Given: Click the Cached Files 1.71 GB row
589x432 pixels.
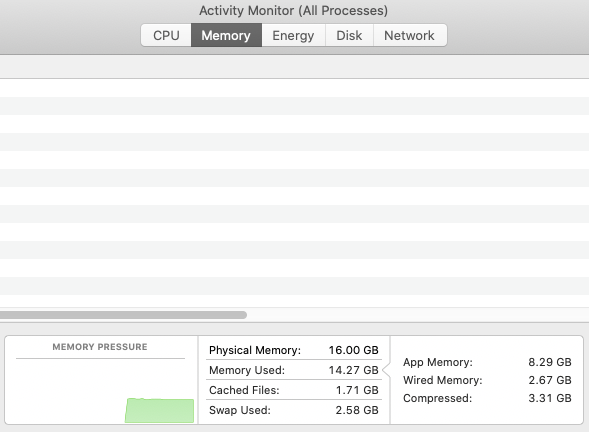Looking at the screenshot, I should (x=294, y=390).
